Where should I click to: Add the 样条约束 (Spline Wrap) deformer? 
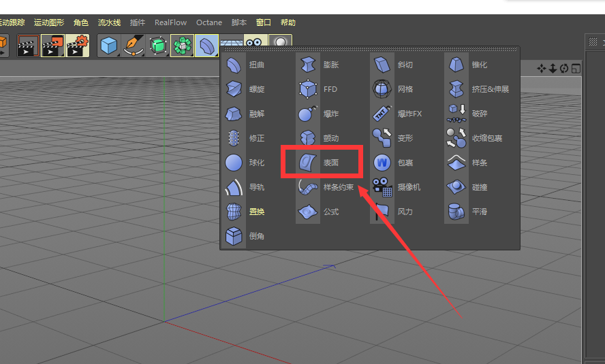[x=326, y=187]
